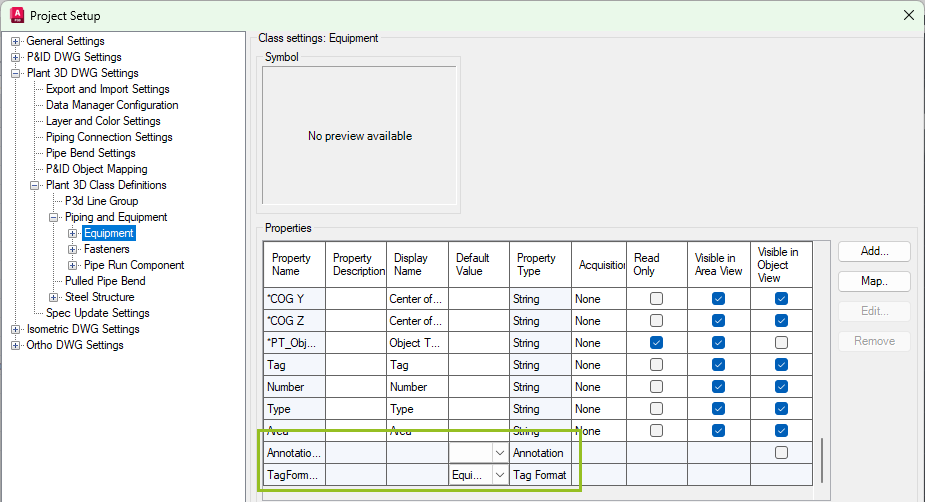The image size is (925, 502).
Task: Expand the Equipment class node
Action: pos(72,233)
